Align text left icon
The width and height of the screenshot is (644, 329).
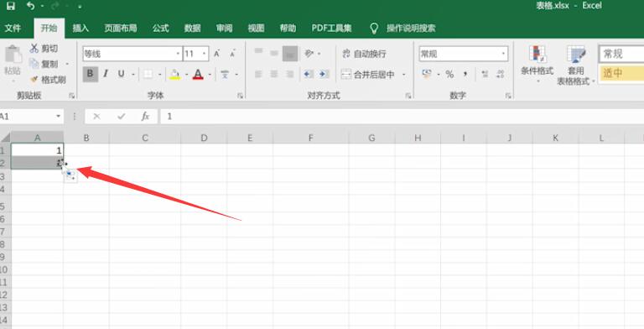coord(258,75)
